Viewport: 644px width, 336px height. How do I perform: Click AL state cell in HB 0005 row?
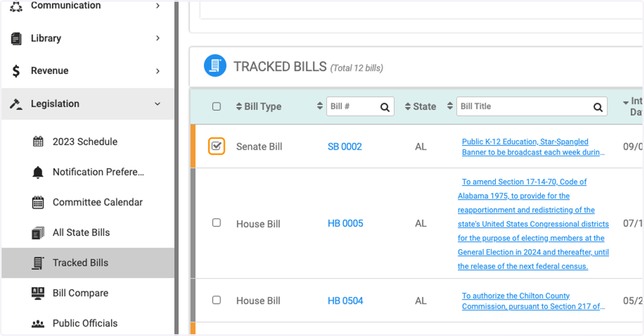point(421,224)
